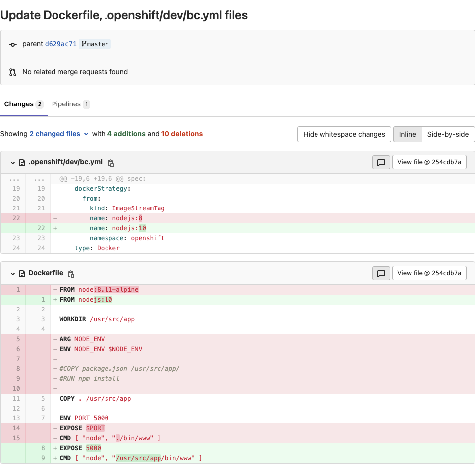View the Dockerfile at 254cdb7a
The image size is (476, 465).
point(429,273)
